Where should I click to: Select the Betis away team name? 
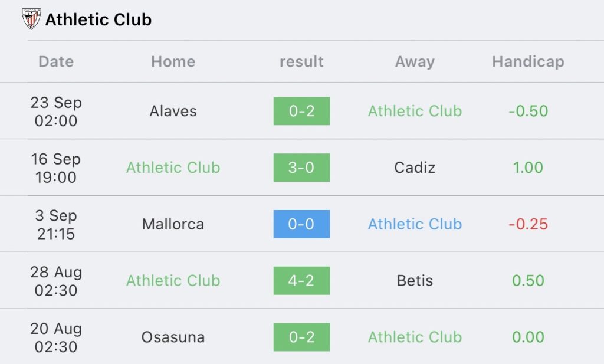tap(415, 280)
